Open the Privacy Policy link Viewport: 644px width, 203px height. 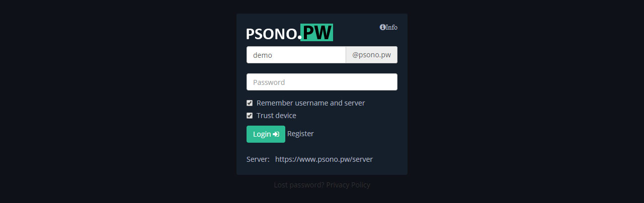348,185
